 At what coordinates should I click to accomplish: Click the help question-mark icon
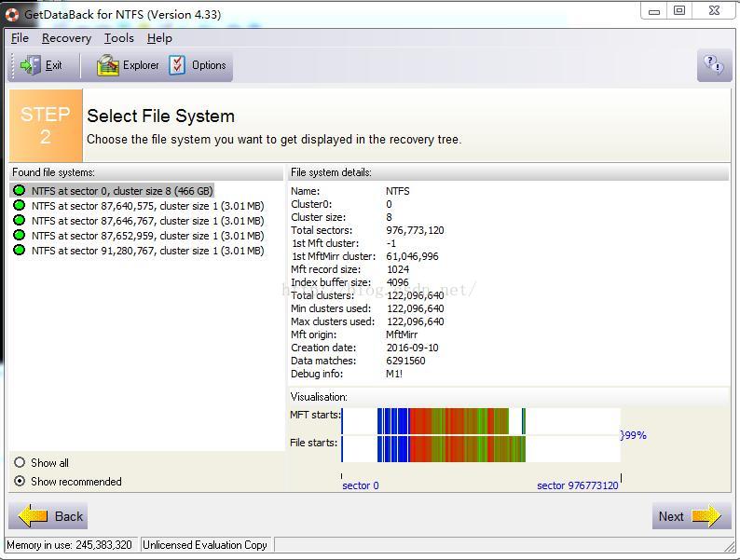coord(714,64)
